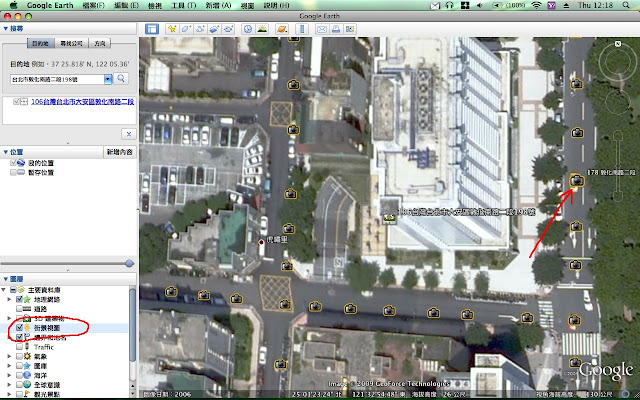
Task: Collapse the 主要資料庫 tree node
Action: 4,290
